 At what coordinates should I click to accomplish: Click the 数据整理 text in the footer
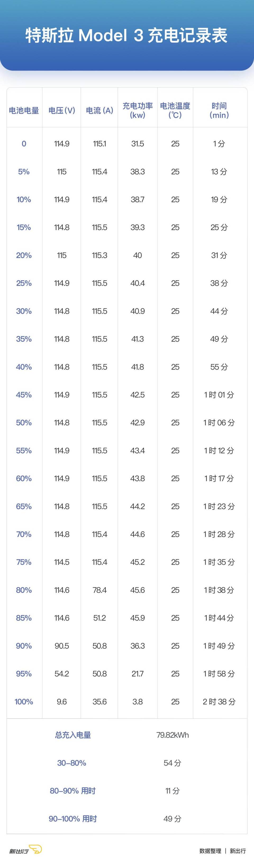[x=210, y=851]
